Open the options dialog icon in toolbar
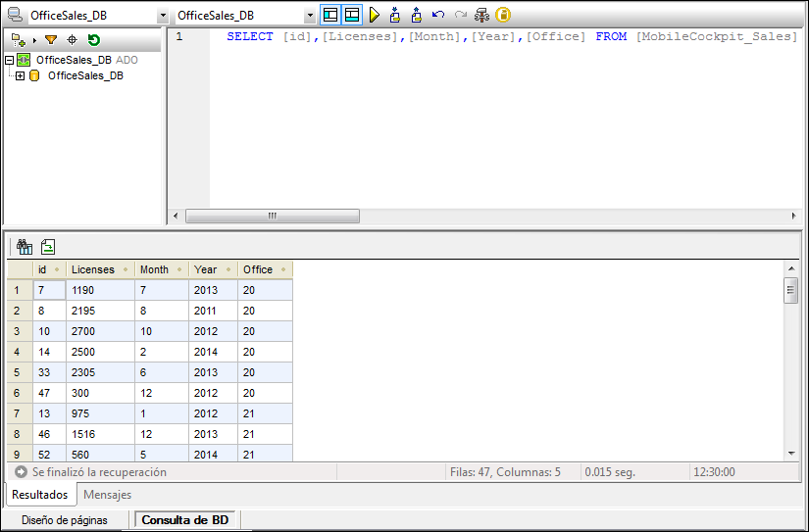 [x=481, y=16]
